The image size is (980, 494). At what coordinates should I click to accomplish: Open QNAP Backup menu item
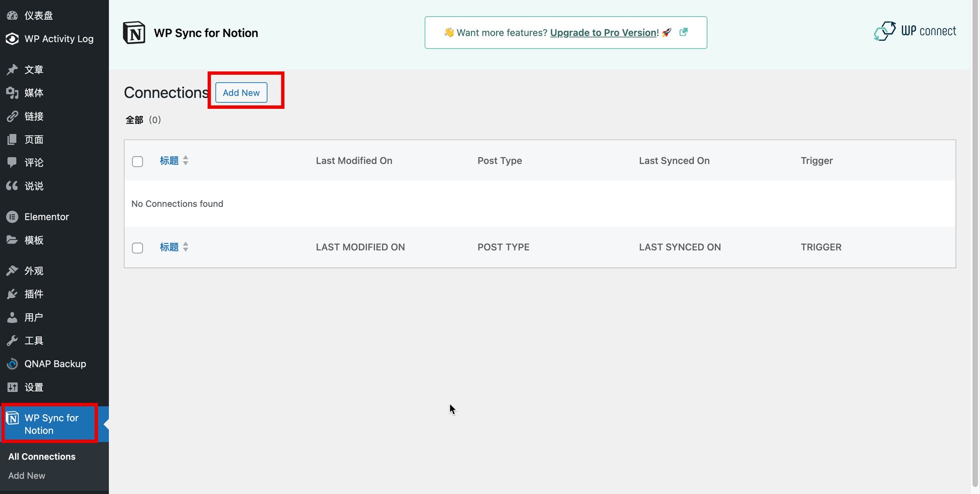click(54, 364)
